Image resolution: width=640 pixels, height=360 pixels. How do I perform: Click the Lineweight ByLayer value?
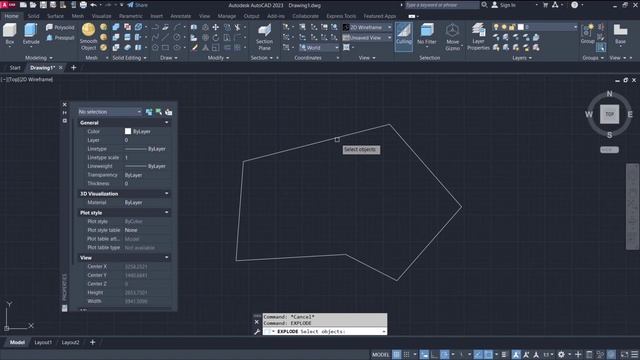click(145, 166)
